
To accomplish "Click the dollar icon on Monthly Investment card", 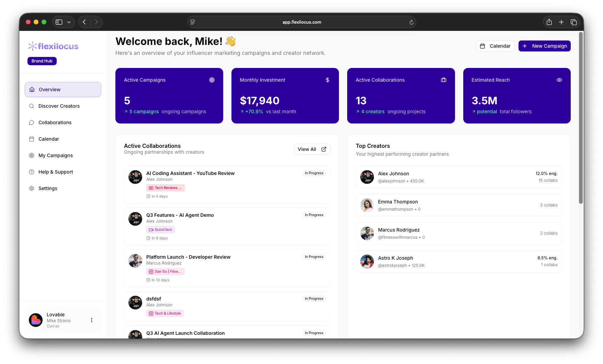I will [327, 80].
